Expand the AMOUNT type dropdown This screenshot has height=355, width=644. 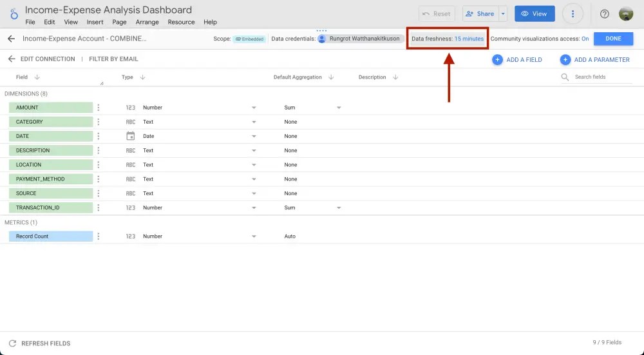(254, 108)
